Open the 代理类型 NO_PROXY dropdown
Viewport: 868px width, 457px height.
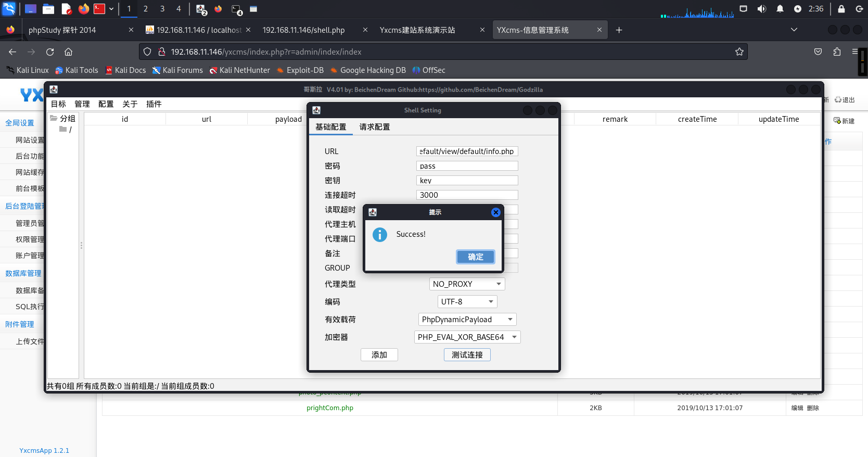pos(467,284)
